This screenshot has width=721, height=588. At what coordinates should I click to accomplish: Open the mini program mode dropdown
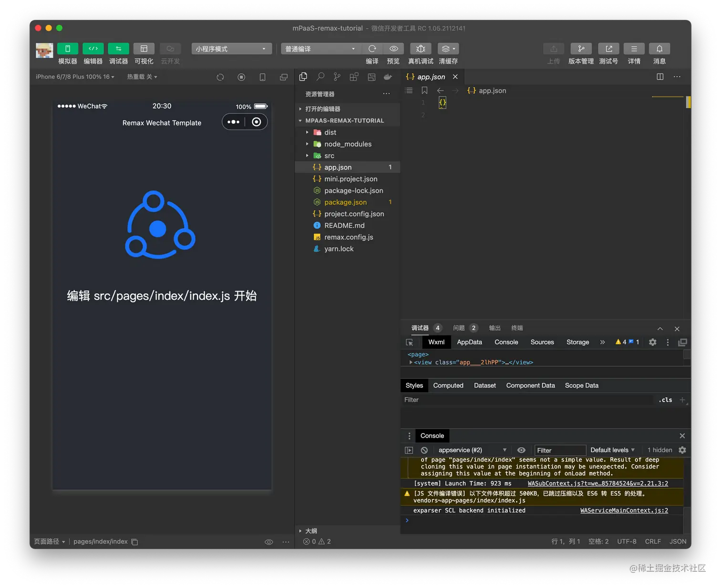click(232, 49)
